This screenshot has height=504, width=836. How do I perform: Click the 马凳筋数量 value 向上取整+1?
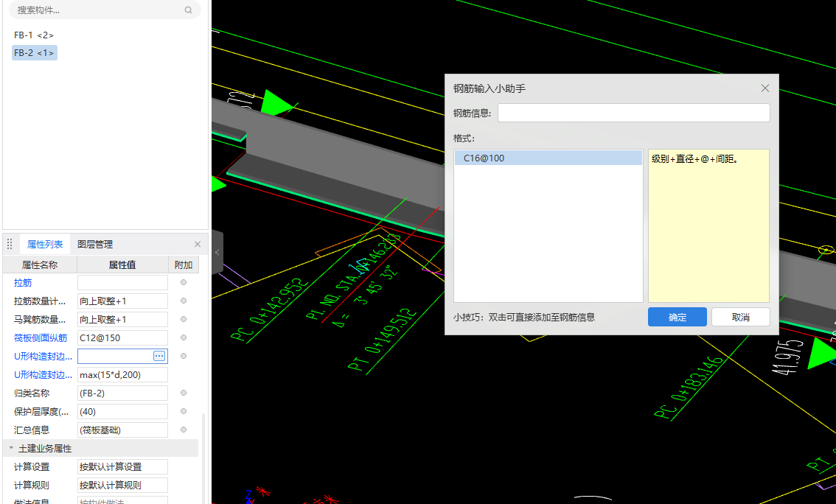122,319
